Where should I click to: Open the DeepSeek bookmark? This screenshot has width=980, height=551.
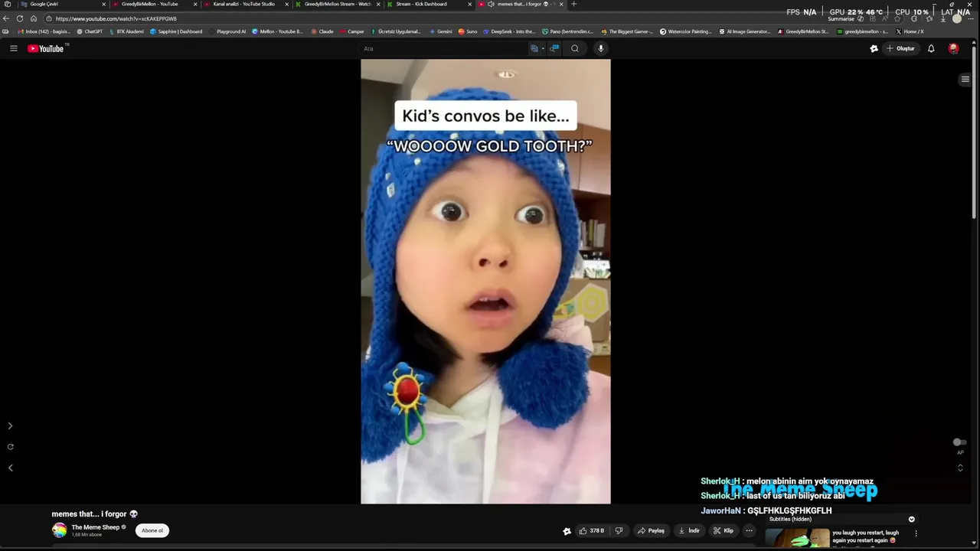[509, 31]
